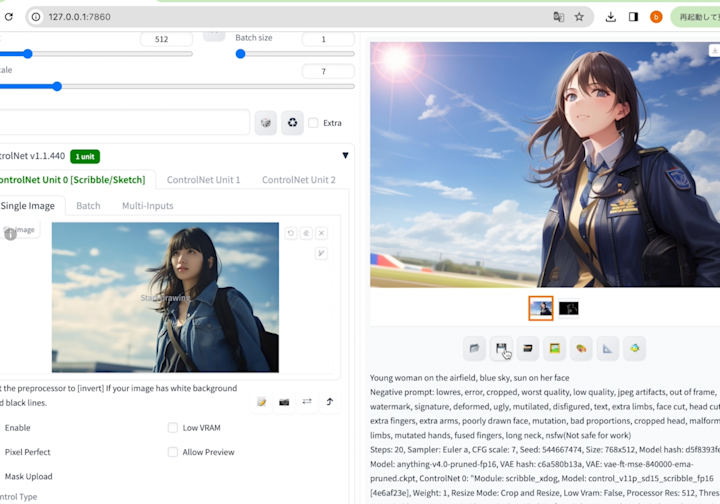Switch to ControlNet Unit 1 tab
This screenshot has width=720, height=504.
[203, 180]
